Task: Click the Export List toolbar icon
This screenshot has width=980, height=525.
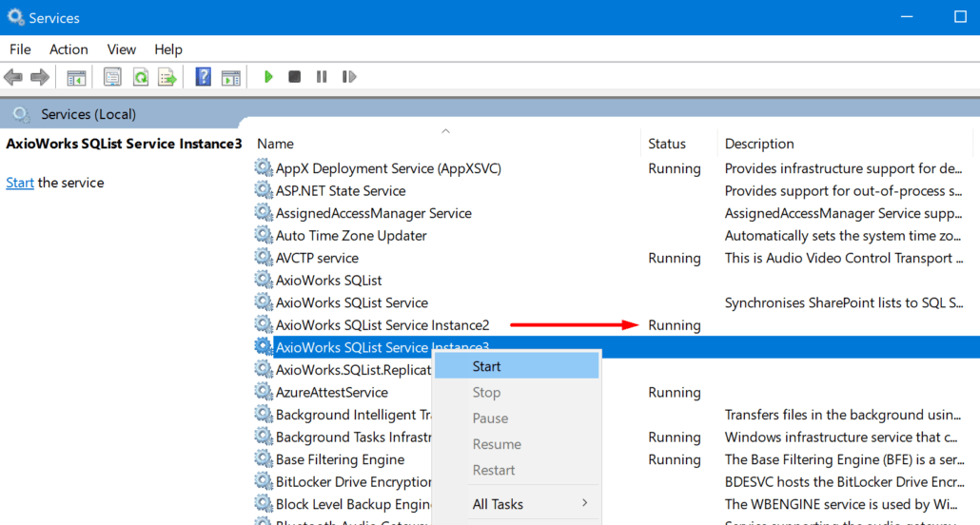Action: coord(167,77)
